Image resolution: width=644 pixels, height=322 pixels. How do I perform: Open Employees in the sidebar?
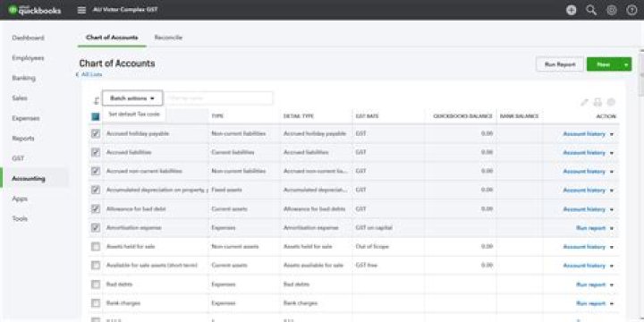click(x=28, y=58)
